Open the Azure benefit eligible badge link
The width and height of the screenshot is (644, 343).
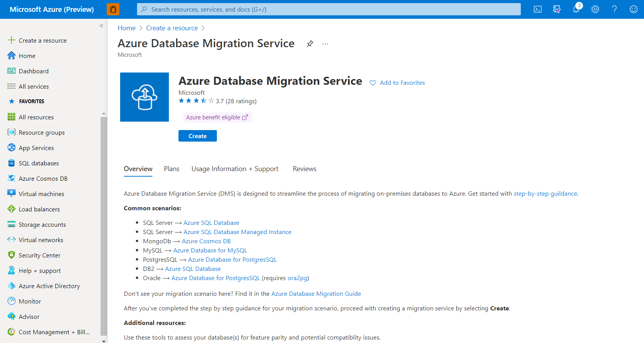click(217, 117)
